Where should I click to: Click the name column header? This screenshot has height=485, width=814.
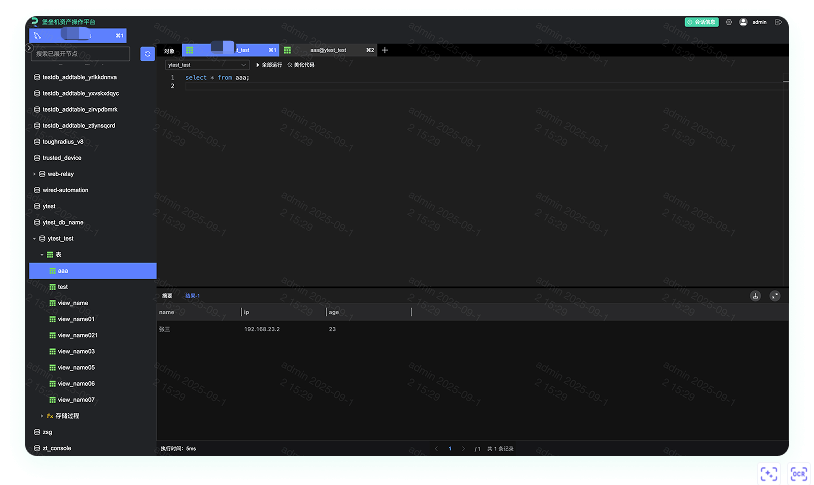click(199, 312)
